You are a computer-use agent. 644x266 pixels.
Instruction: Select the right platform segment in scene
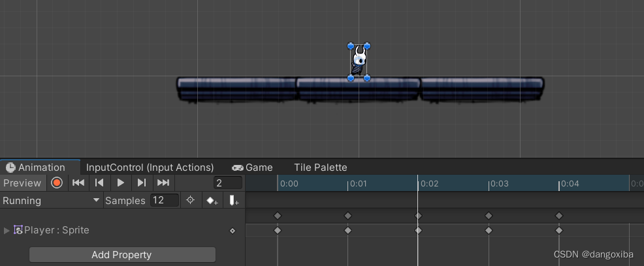click(x=482, y=89)
